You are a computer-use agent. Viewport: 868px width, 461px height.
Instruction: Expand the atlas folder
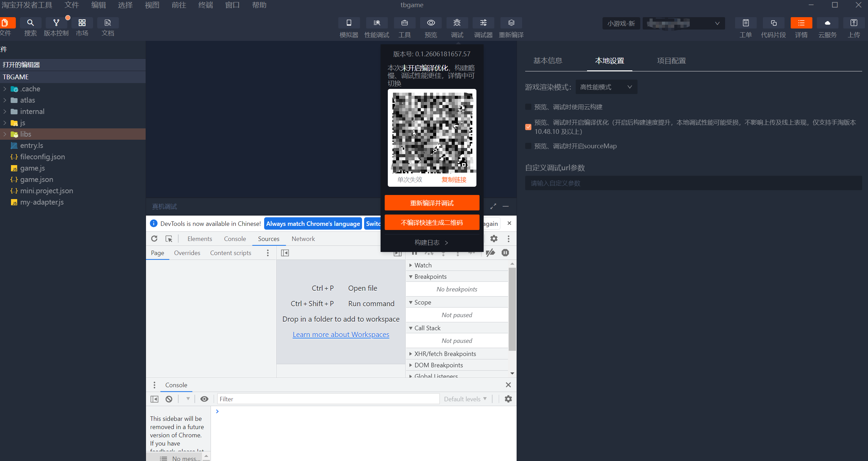5,100
